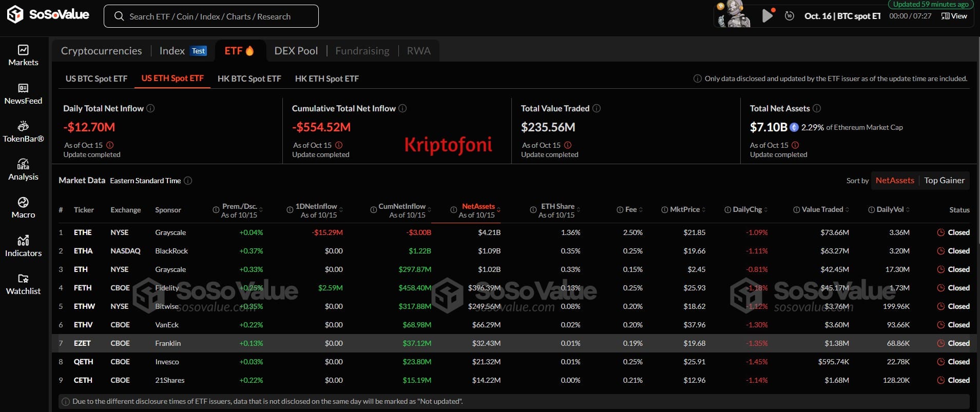This screenshot has width=980, height=412.
Task: Click the Test badge beside Index
Action: pos(199,51)
